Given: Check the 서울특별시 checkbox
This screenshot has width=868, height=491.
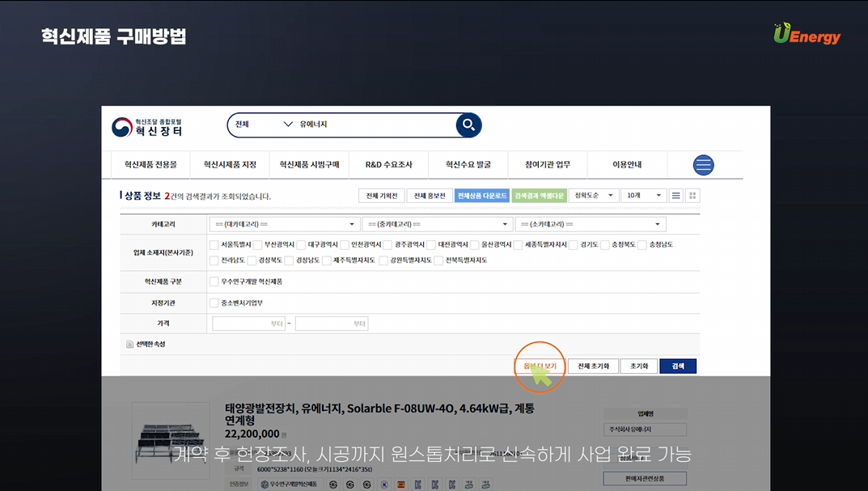Looking at the screenshot, I should pyautogui.click(x=214, y=244).
